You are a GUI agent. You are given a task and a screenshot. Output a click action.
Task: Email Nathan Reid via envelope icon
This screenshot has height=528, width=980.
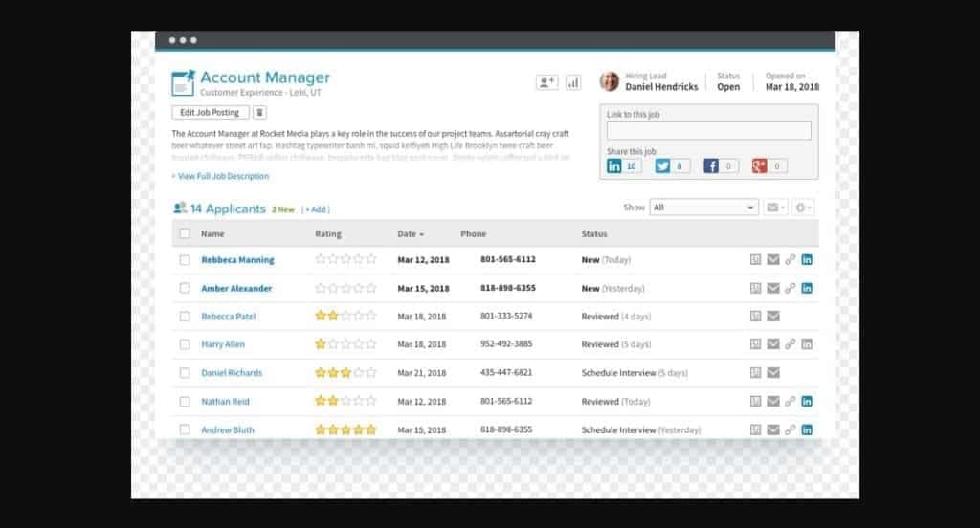coord(773,401)
